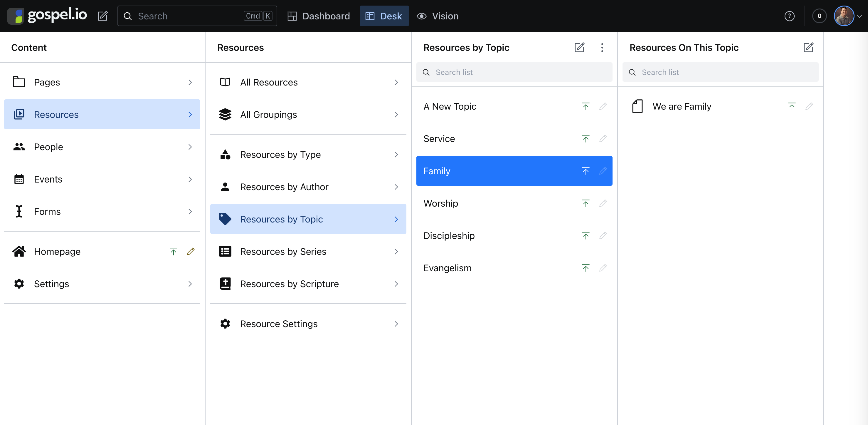Viewport: 868px width, 425px height.
Task: Select Resources in Content panel
Action: point(102,114)
